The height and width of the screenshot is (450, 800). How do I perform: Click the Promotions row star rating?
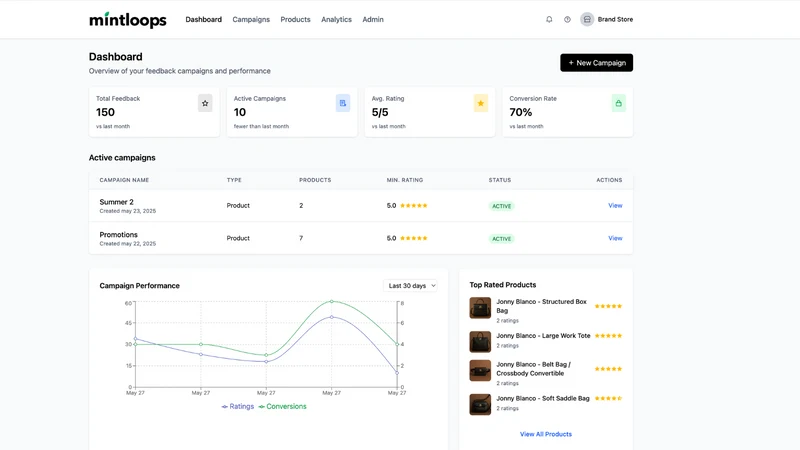414,238
